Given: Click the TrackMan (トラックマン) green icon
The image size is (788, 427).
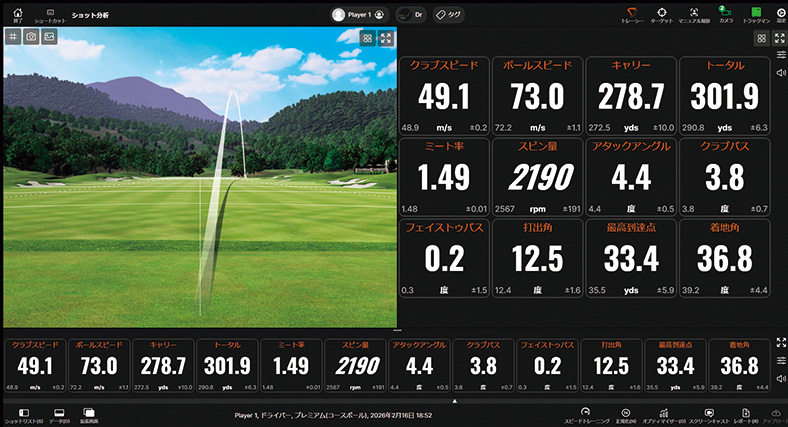Looking at the screenshot, I should point(756,14).
